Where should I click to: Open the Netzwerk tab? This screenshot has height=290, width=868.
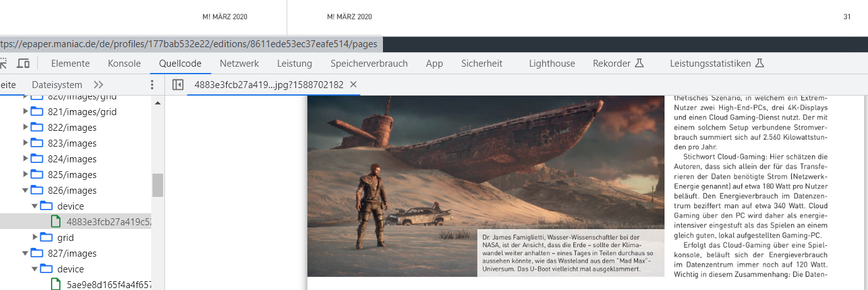239,64
